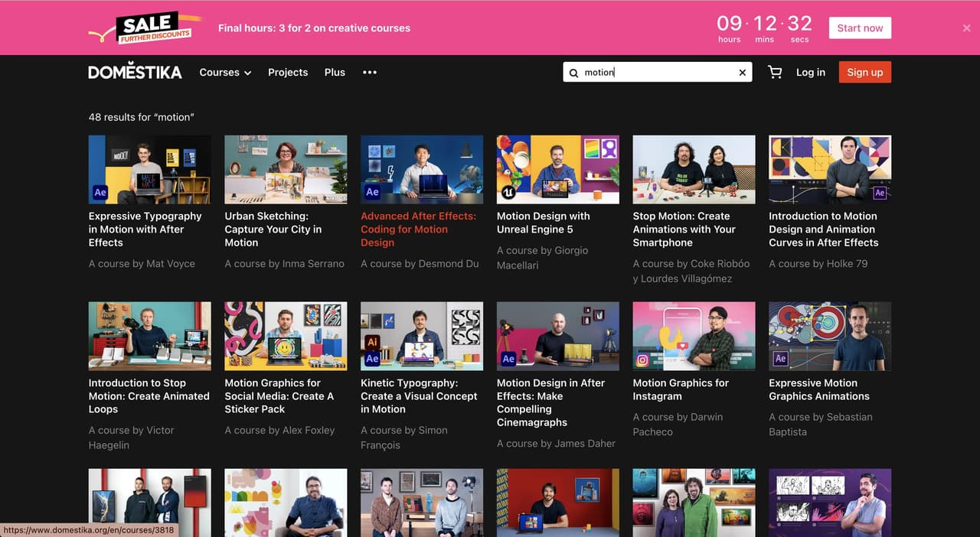Expand the Courses dropdown chevron

pyautogui.click(x=247, y=73)
